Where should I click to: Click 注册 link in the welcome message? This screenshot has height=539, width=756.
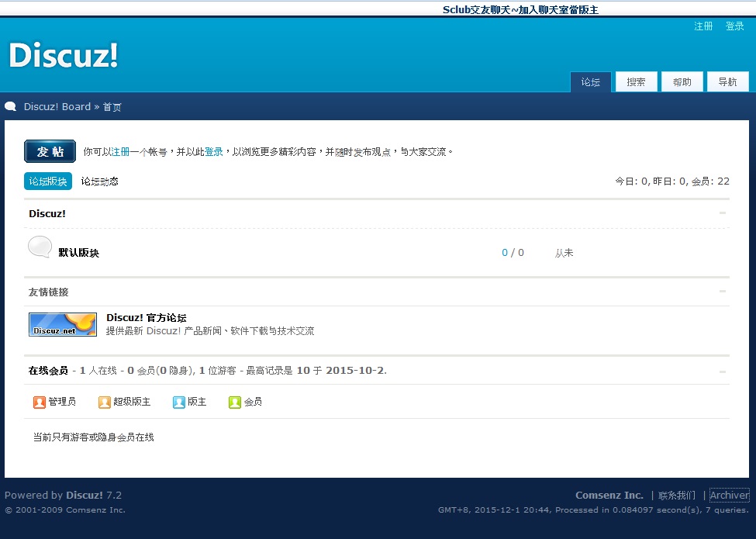coord(120,152)
